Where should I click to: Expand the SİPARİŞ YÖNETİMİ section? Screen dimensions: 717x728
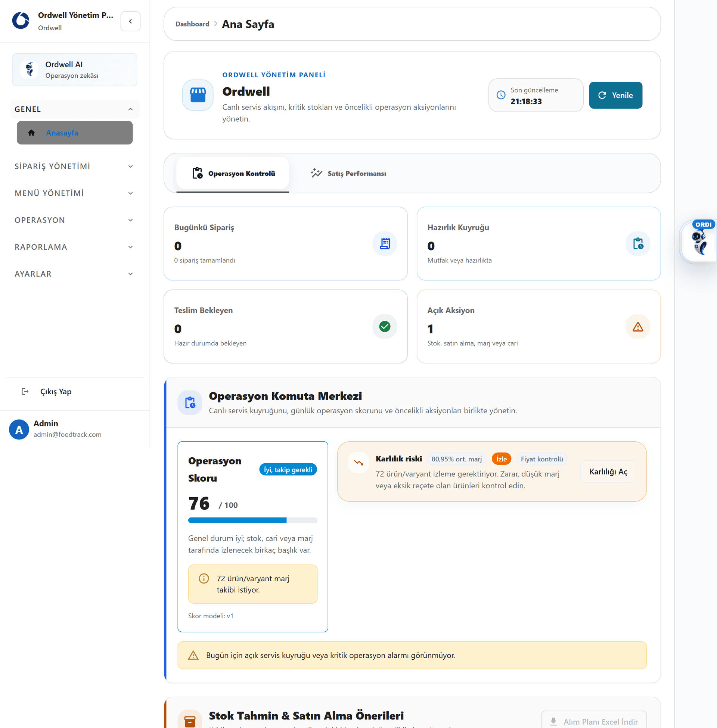[75, 167]
